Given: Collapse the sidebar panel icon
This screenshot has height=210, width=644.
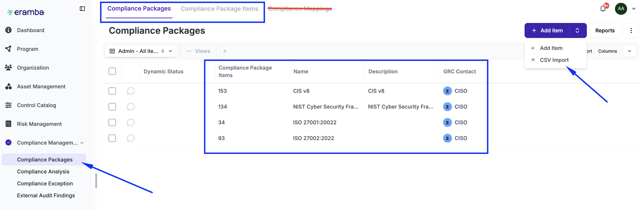Looking at the screenshot, I should pyautogui.click(x=82, y=9).
